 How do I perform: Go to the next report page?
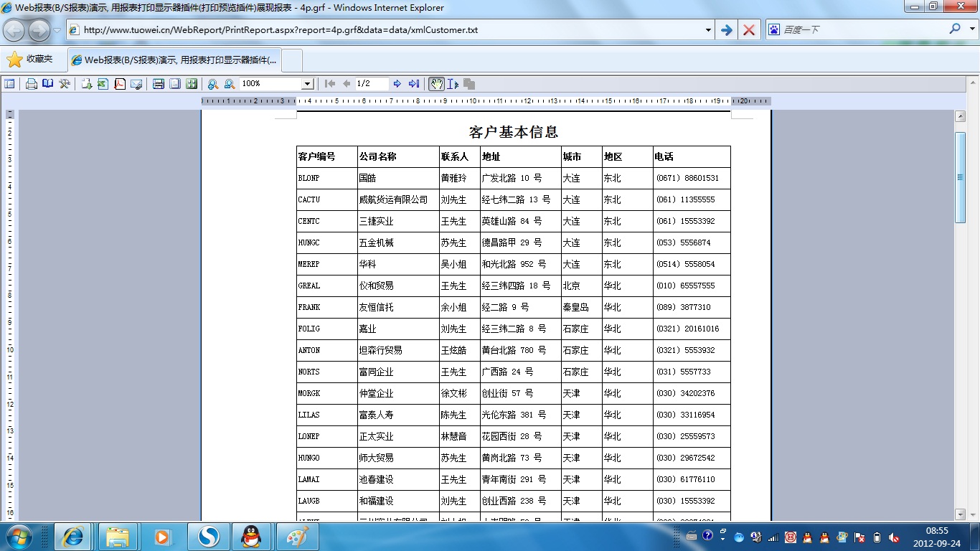coord(397,84)
